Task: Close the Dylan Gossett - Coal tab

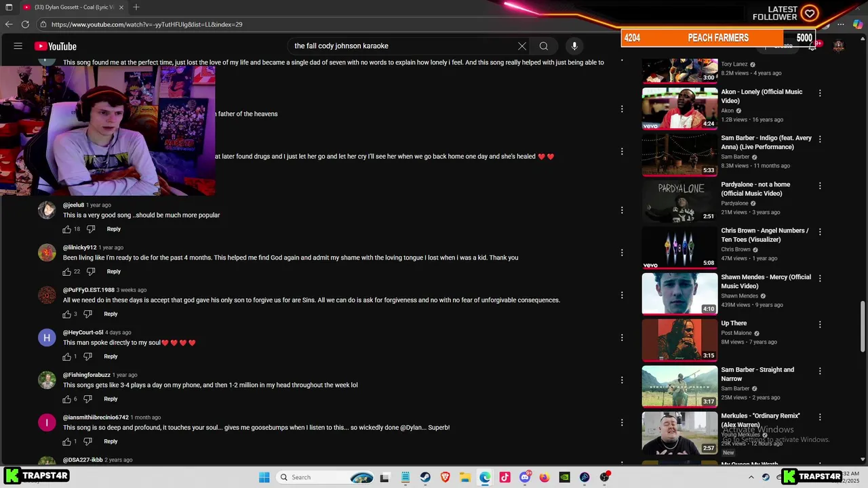Action: (121, 7)
